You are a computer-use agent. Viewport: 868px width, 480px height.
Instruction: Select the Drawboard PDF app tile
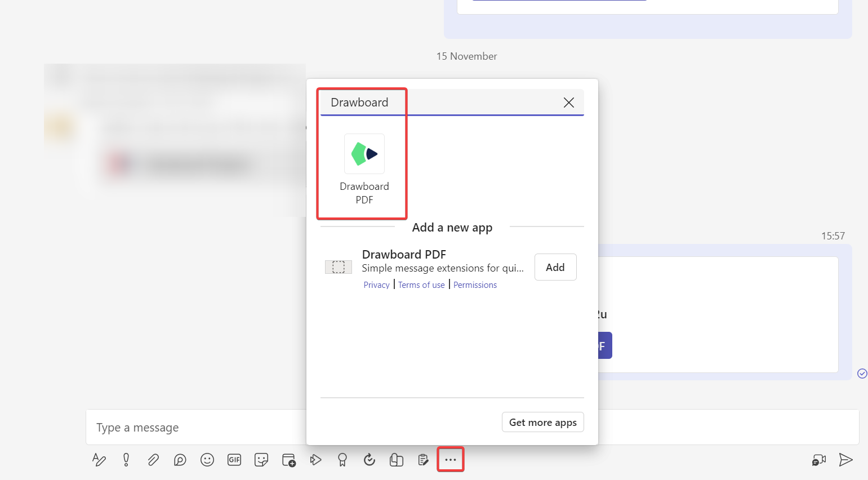(364, 169)
